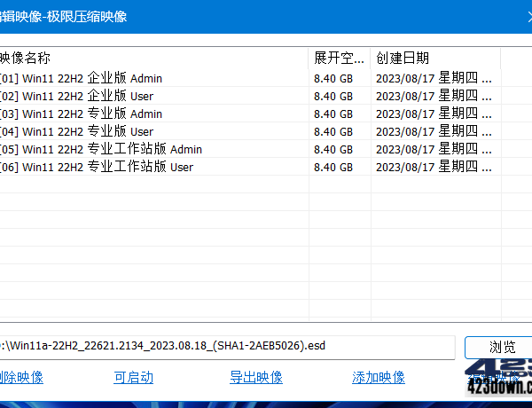
Task: Click the 8.40 GB size cell of image [01]
Action: (334, 78)
